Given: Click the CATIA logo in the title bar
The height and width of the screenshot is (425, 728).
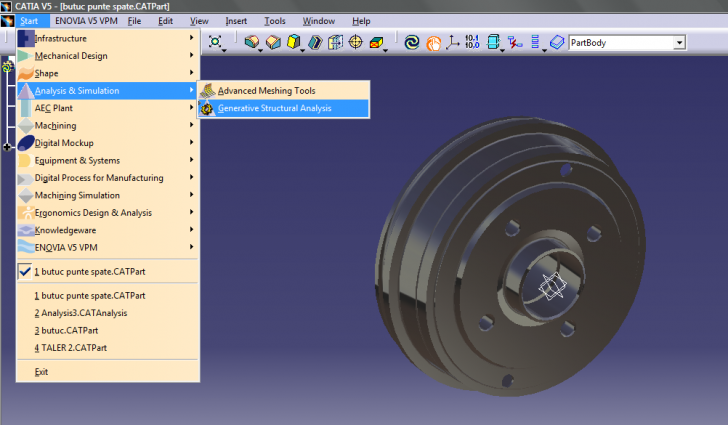Looking at the screenshot, I should pos(6,6).
